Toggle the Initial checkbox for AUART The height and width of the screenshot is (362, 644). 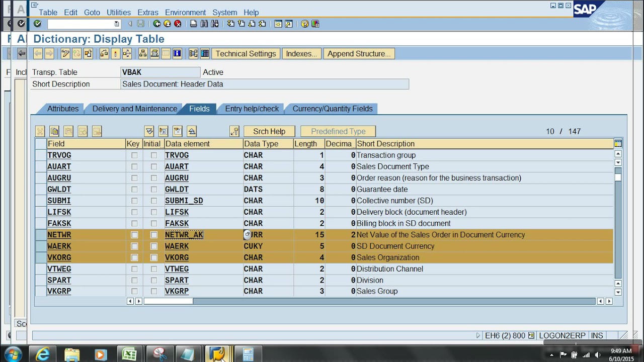pos(154,167)
